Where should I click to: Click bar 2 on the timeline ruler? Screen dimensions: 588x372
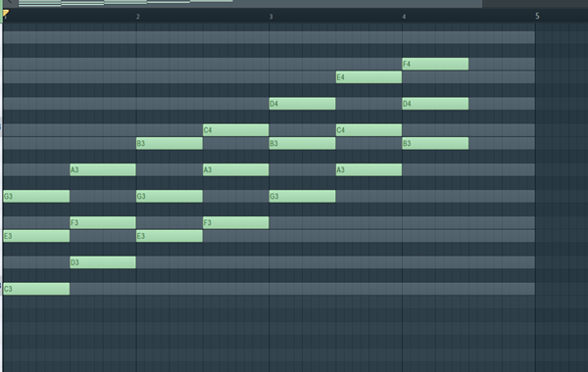138,17
